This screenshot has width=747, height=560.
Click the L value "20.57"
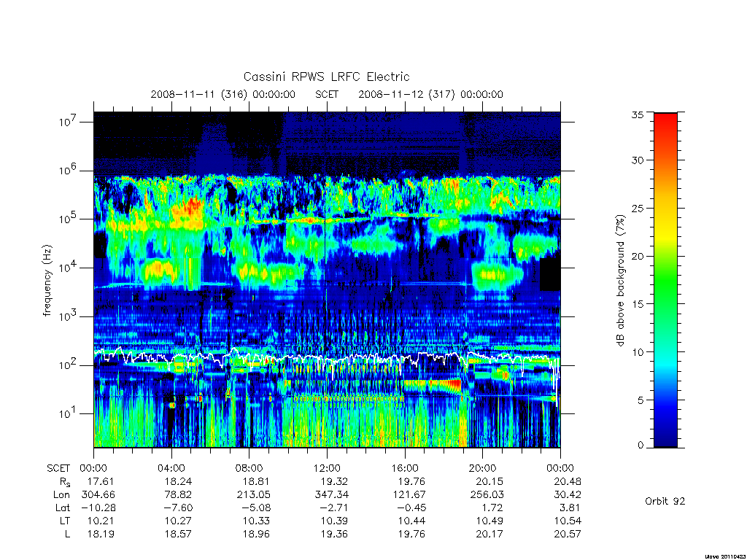pyautogui.click(x=568, y=534)
